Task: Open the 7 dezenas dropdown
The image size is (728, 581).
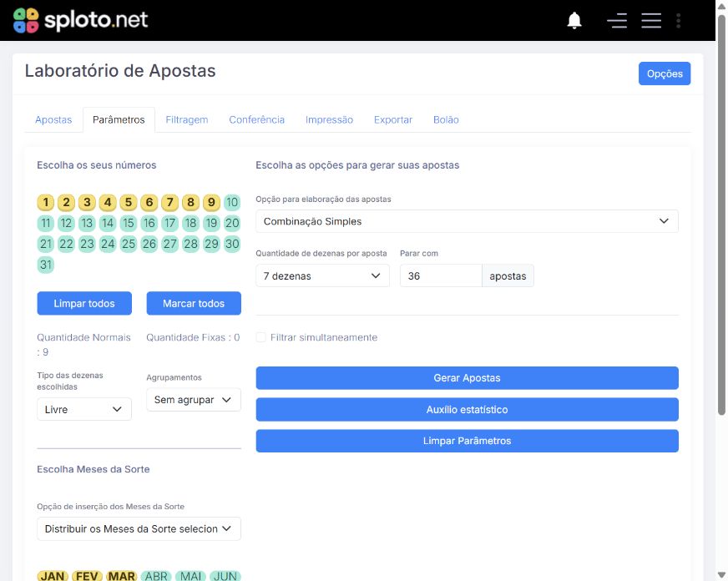Action: point(322,275)
